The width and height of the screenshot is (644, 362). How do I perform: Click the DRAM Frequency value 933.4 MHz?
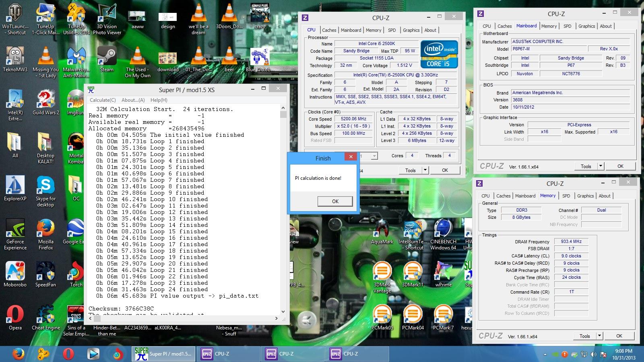pos(571,242)
